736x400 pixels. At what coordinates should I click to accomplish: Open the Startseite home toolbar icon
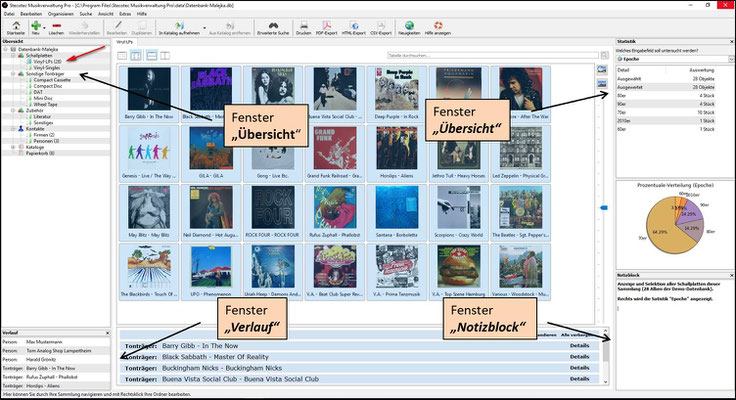[16, 28]
